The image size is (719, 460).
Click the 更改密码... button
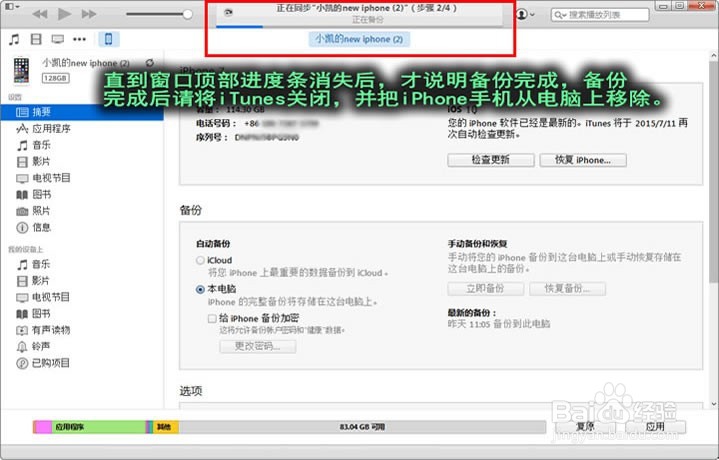coord(258,346)
